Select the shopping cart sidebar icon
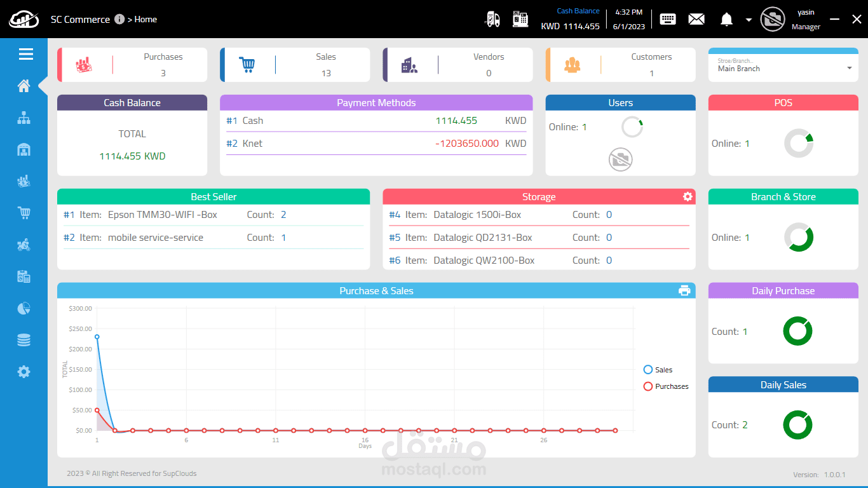This screenshot has height=488, width=868. coord(24,213)
